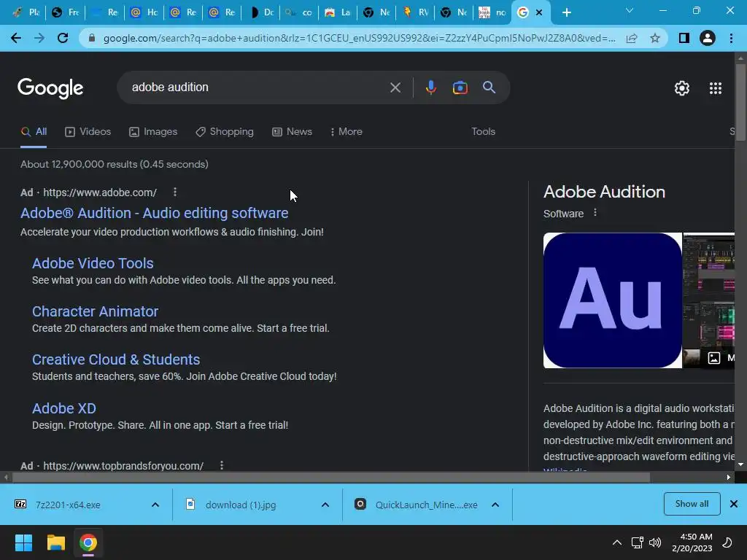Viewport: 747px width, 560px height.
Task: Open the side panel icon
Action: (684, 38)
